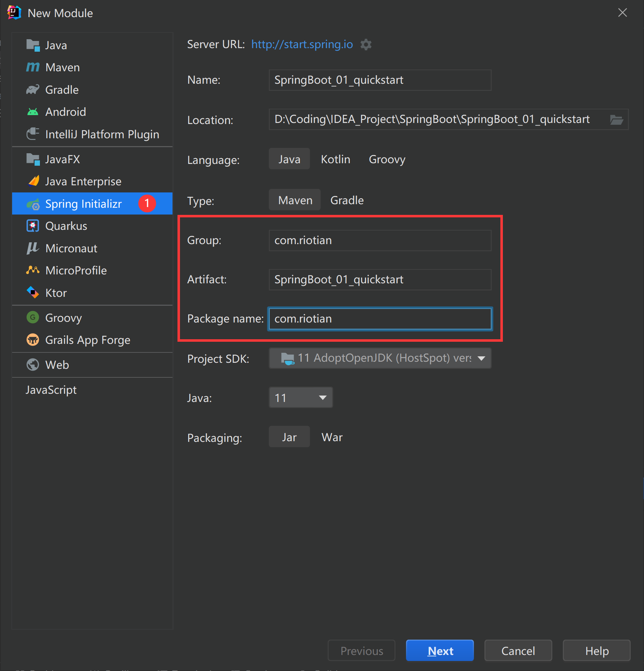The image size is (644, 671).
Task: Cancel the New Module dialog
Action: (x=518, y=651)
